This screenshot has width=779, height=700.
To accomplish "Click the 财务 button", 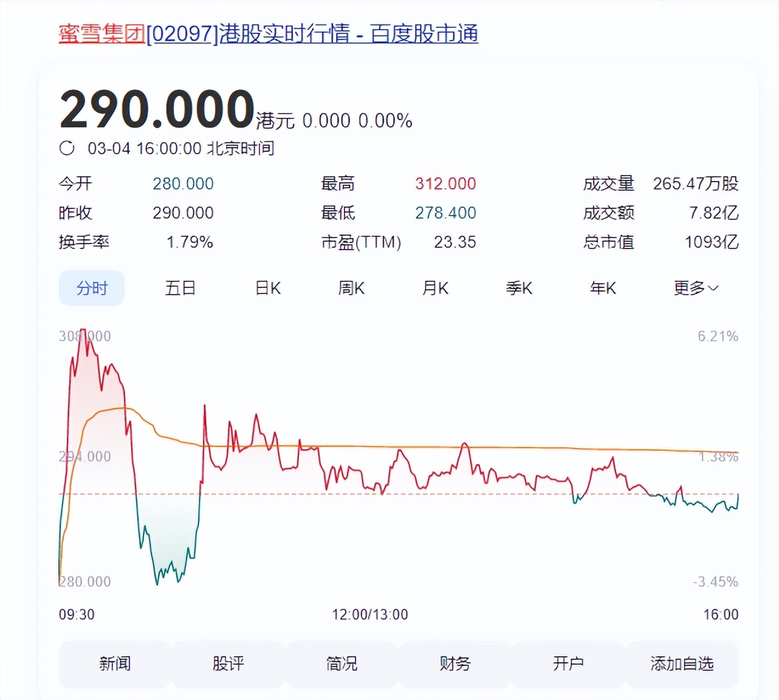I will 455,664.
